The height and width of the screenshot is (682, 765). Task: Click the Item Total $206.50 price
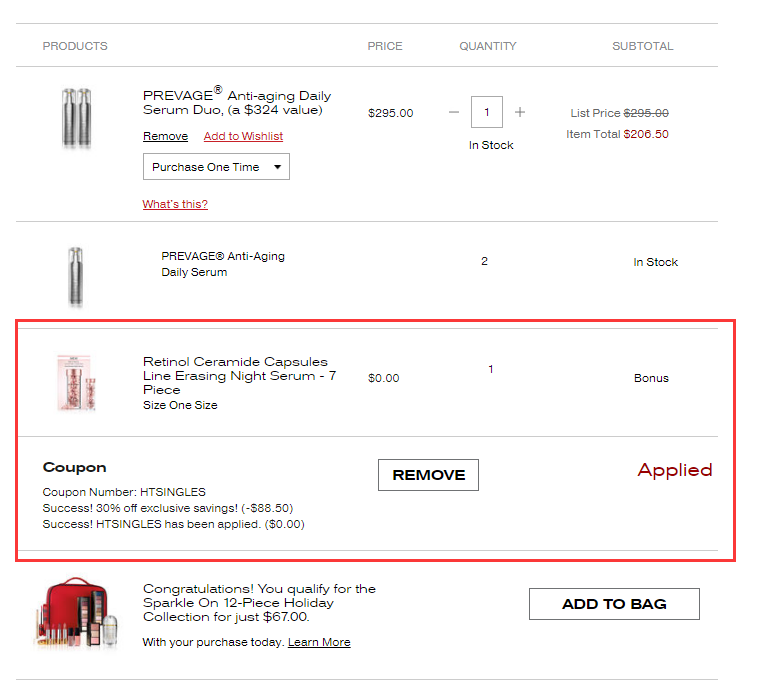point(617,134)
